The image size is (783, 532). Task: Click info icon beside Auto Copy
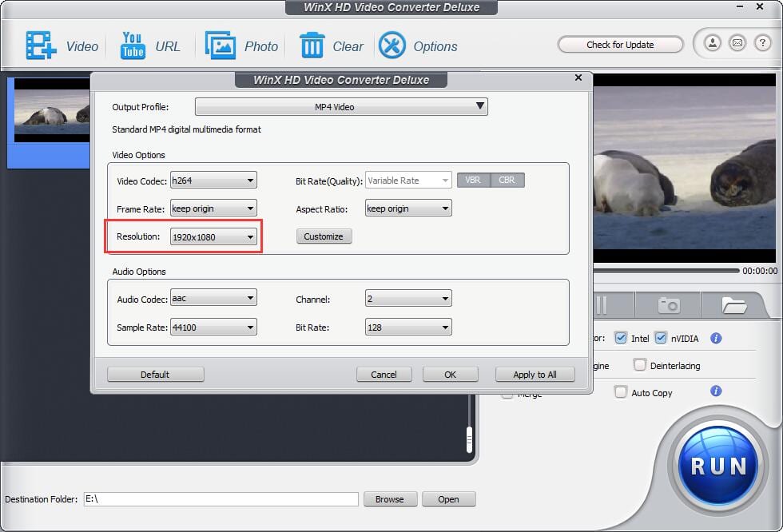tap(716, 391)
